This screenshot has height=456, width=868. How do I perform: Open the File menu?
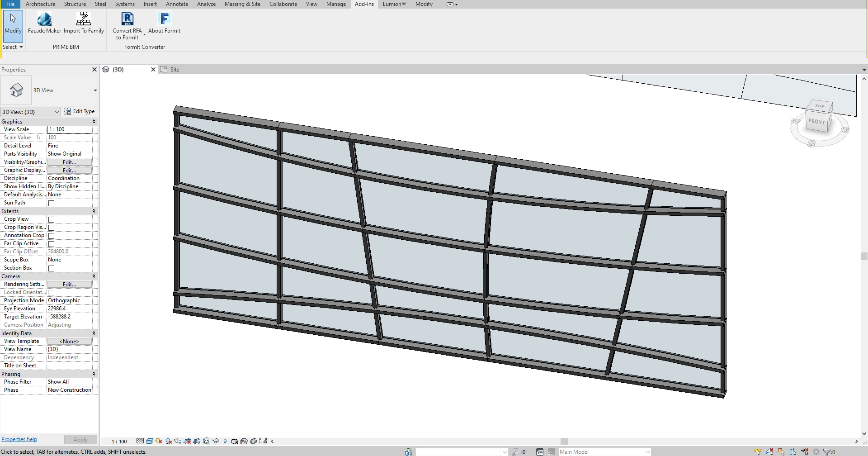[10, 4]
